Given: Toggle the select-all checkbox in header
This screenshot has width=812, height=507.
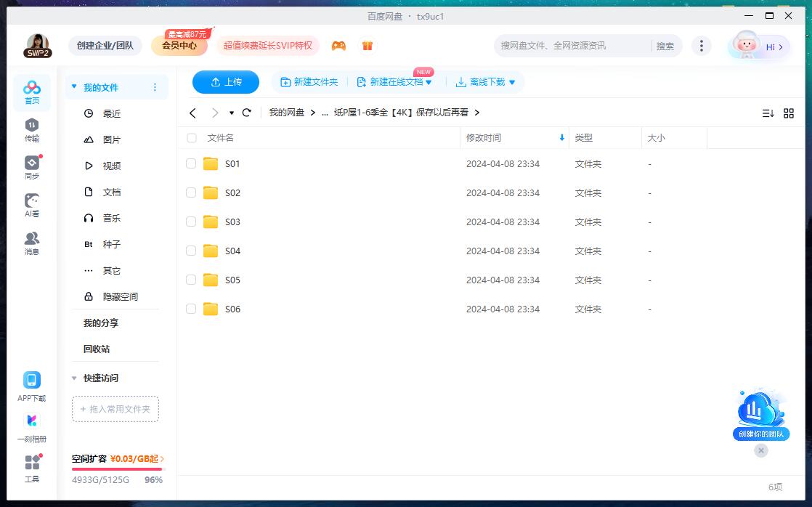Looking at the screenshot, I should [x=192, y=138].
